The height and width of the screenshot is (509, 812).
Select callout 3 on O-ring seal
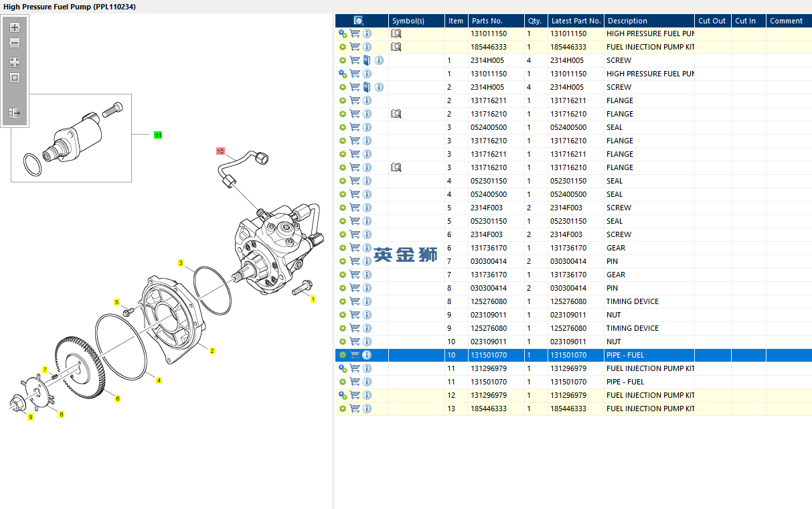click(180, 263)
